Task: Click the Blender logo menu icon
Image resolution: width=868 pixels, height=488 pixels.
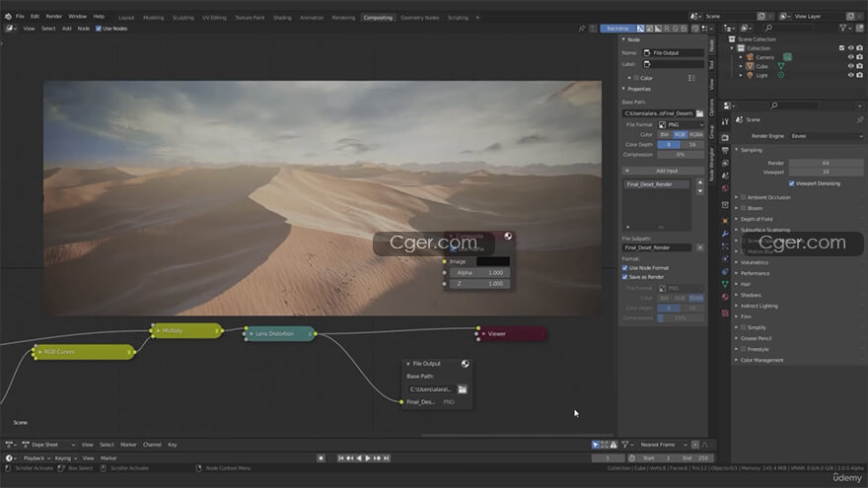Action: click(8, 17)
